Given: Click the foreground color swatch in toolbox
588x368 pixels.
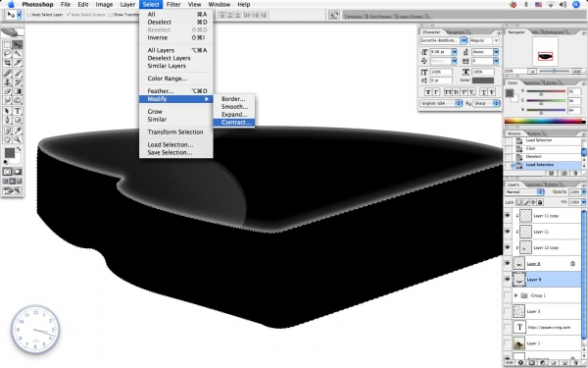Looking at the screenshot, I should 10,153.
